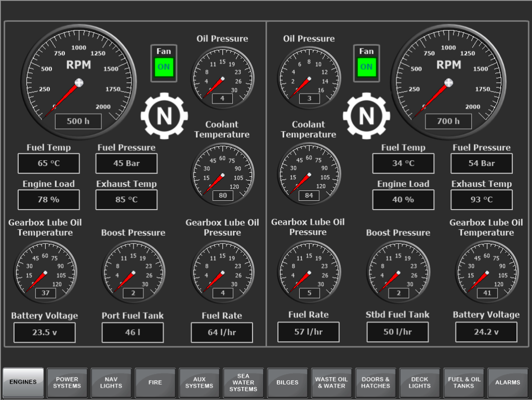Click the starboard engine hours 700 h readout
The image size is (532, 400).
pos(448,121)
